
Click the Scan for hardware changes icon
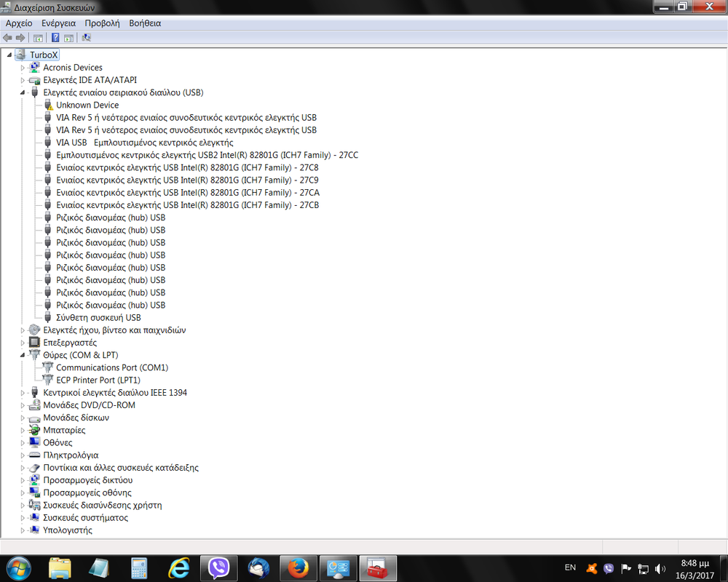click(87, 38)
